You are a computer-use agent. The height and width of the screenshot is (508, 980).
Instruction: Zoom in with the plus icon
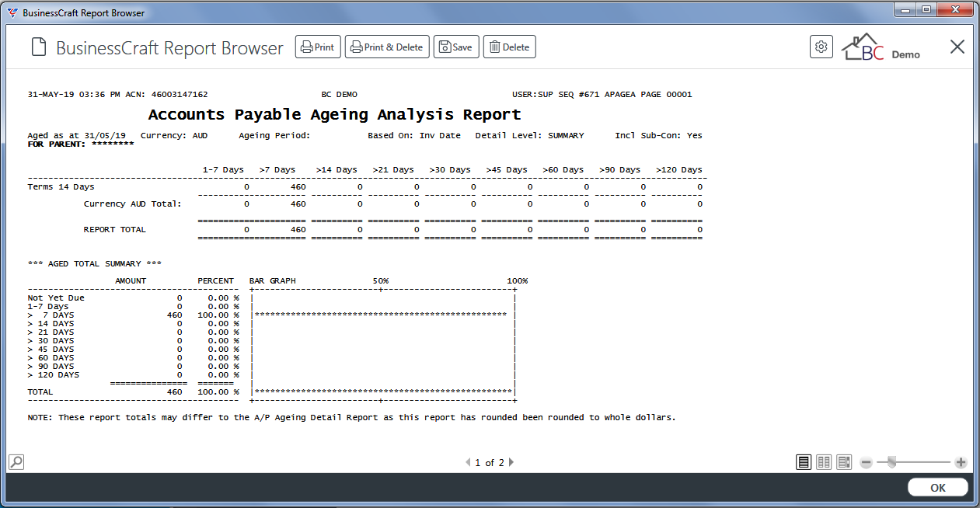pos(961,462)
